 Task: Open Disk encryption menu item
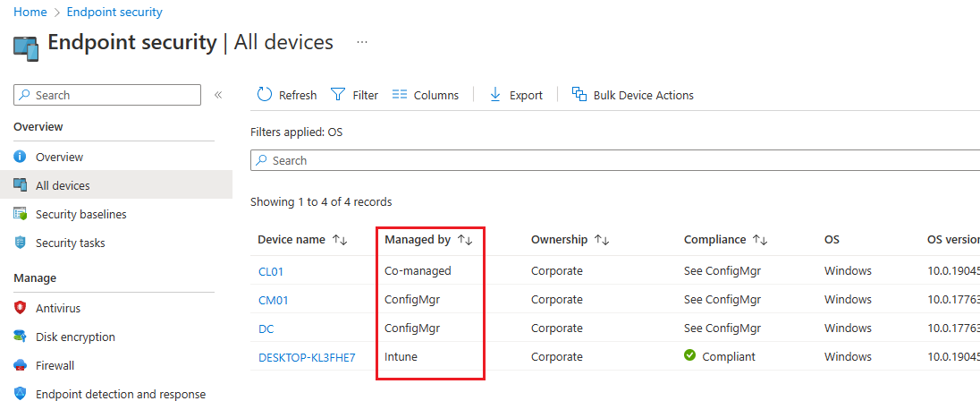[x=75, y=337]
